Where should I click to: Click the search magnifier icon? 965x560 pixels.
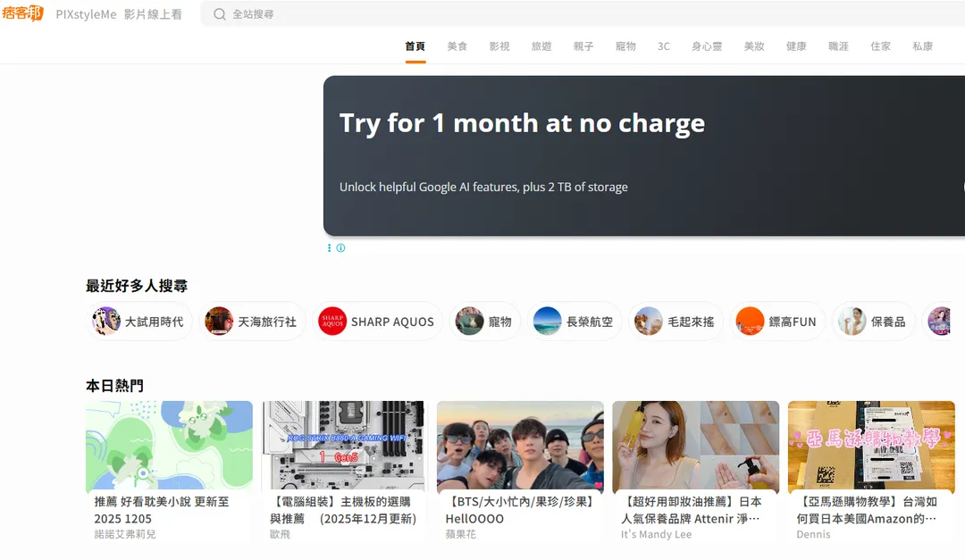point(220,14)
